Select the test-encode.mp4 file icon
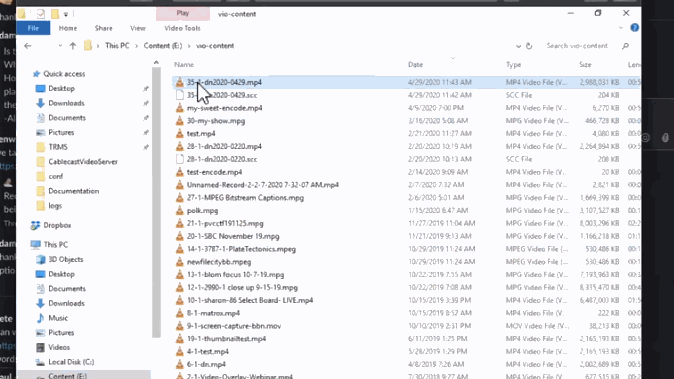 tap(180, 172)
